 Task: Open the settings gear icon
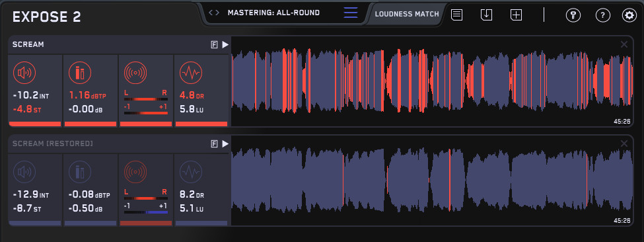point(629,15)
